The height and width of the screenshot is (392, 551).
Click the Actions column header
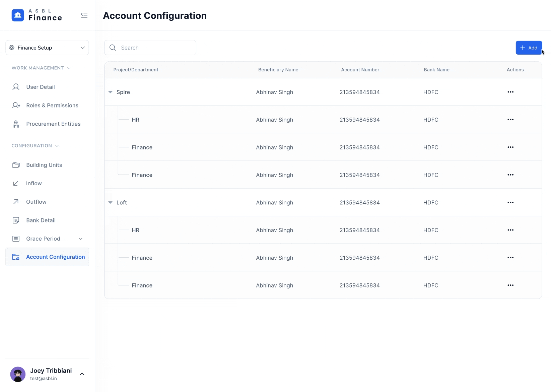(x=515, y=70)
